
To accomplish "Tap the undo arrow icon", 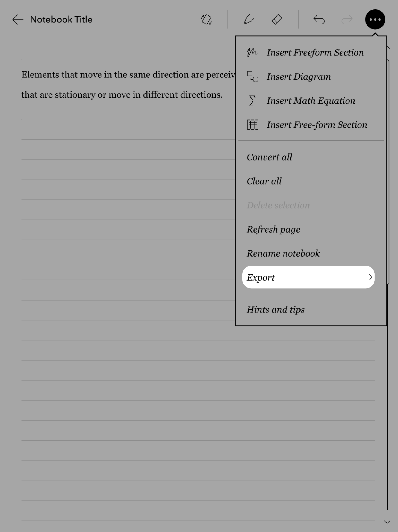I will pos(319,19).
